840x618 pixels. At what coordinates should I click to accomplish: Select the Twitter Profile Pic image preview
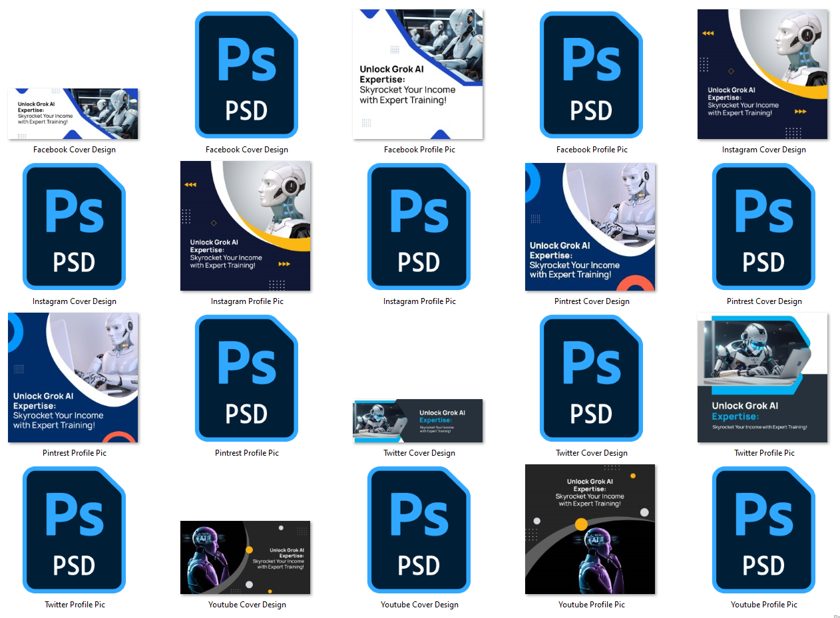[763, 378]
